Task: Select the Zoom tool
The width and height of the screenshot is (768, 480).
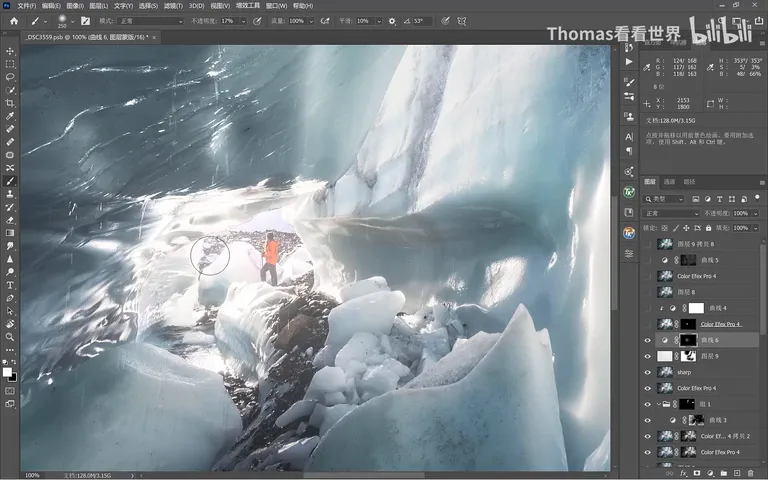Action: pyautogui.click(x=10, y=337)
